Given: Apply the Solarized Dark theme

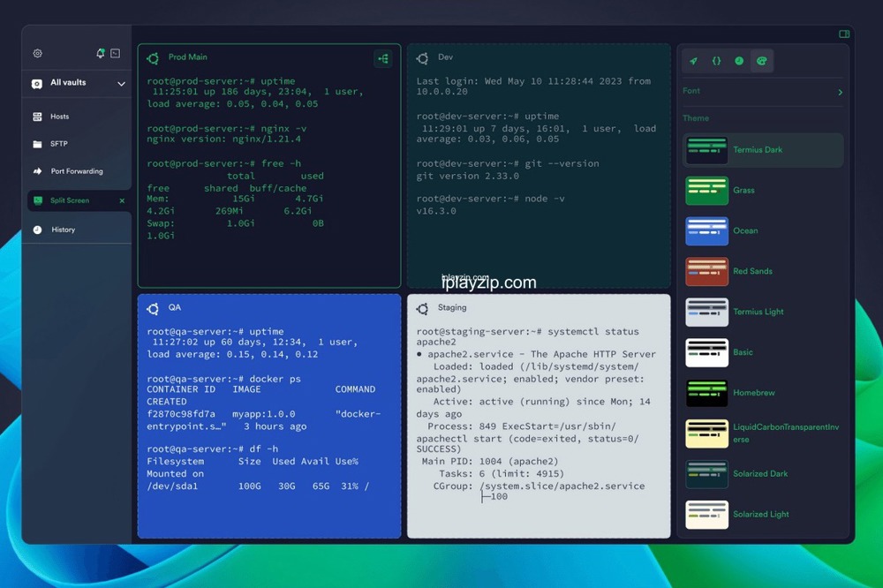Looking at the screenshot, I should pyautogui.click(x=763, y=474).
